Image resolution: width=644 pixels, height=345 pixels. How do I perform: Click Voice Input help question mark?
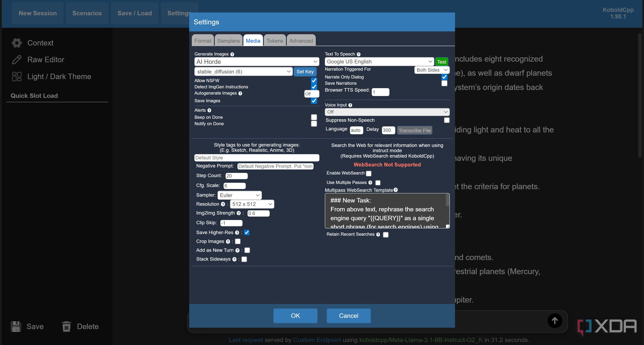coord(350,105)
